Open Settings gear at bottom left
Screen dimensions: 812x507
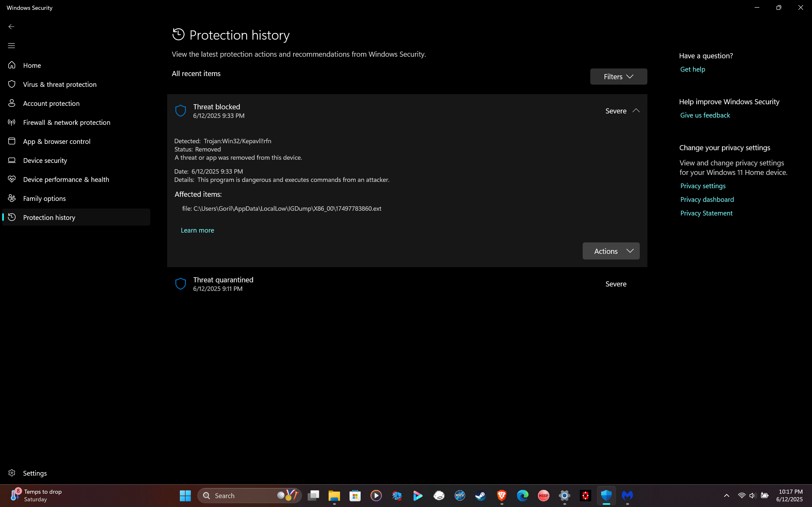[12, 473]
